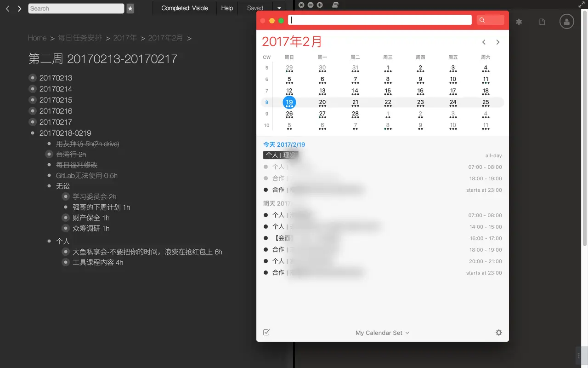Toggle Completed: Visible setting
588x368 pixels.
[x=184, y=8]
